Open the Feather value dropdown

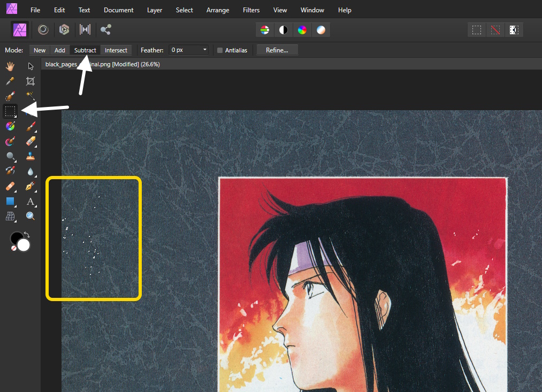pyautogui.click(x=205, y=50)
